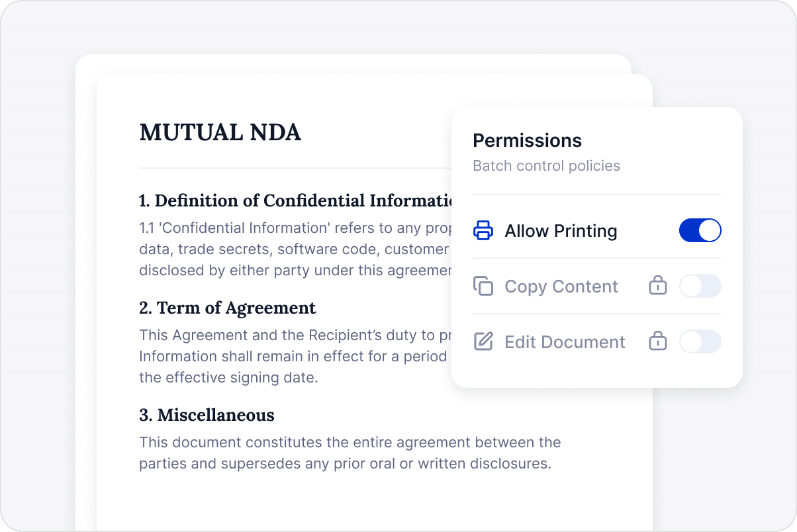Click paragraph starting "1.1 'Confidential Information' refers"
The image size is (797, 532).
295,249
